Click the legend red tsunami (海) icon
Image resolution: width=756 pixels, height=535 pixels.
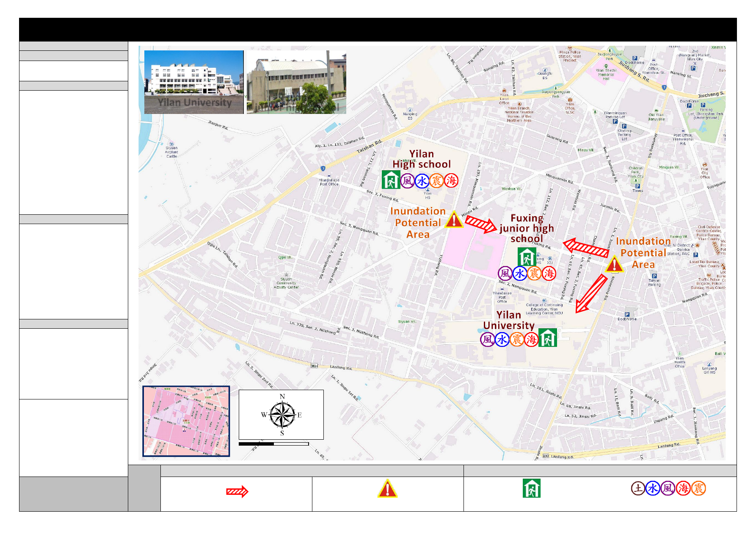(x=683, y=488)
